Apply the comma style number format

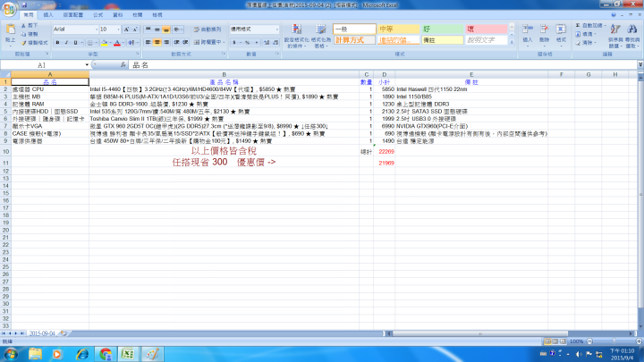pyautogui.click(x=257, y=43)
